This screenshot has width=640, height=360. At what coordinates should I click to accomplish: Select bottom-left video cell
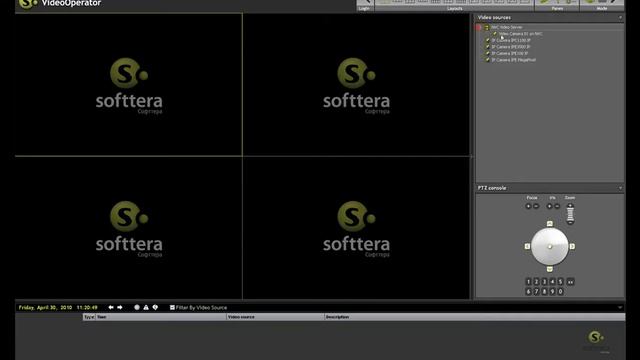pyautogui.click(x=129, y=228)
